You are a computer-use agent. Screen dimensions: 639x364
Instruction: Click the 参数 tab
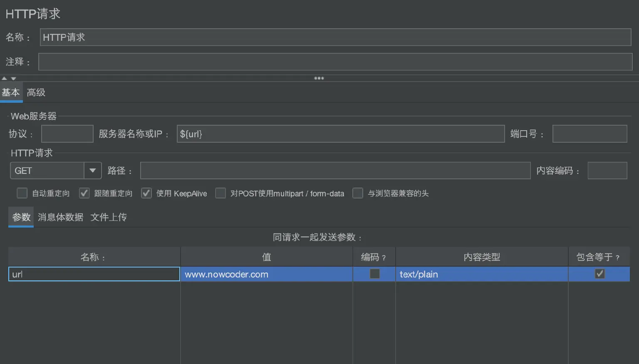pos(21,217)
